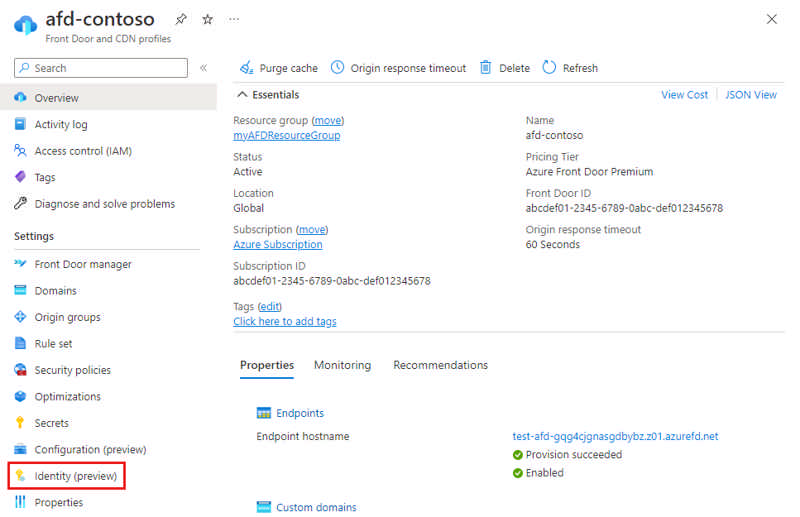Pin the afd-contoso profile to dashboard
The image size is (800, 517).
click(x=181, y=19)
